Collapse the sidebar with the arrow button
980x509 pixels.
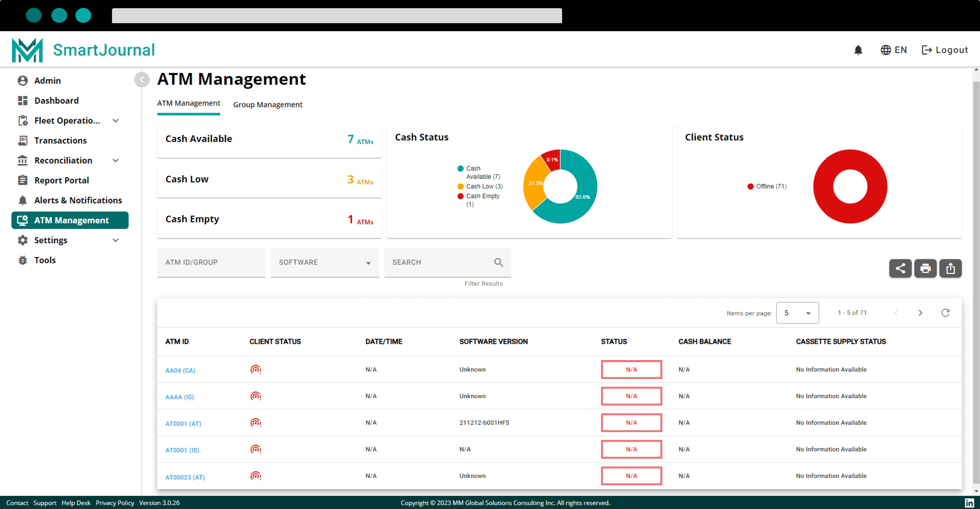142,79
